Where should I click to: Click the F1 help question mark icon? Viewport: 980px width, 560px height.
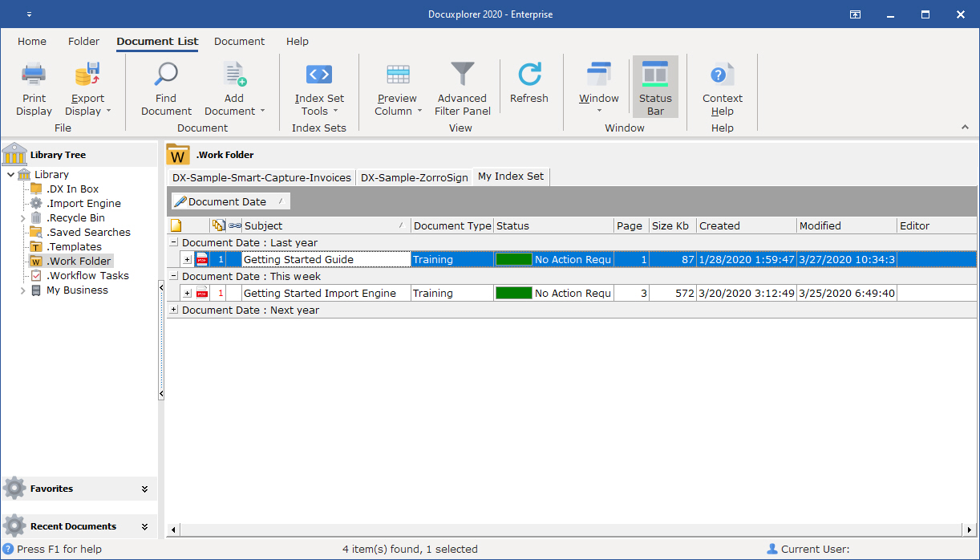pos(8,549)
